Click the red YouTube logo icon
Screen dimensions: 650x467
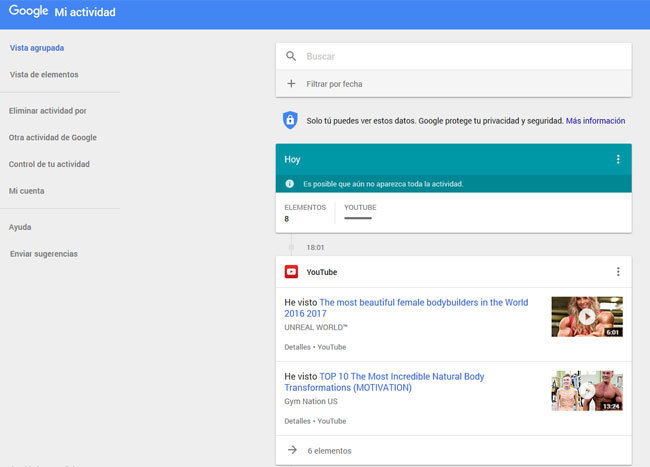pyautogui.click(x=291, y=272)
